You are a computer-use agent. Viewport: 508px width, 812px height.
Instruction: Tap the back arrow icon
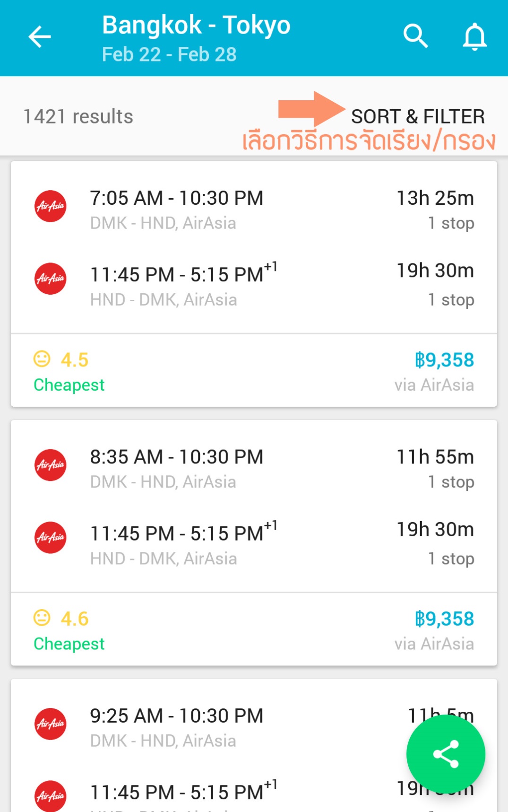[x=40, y=37]
